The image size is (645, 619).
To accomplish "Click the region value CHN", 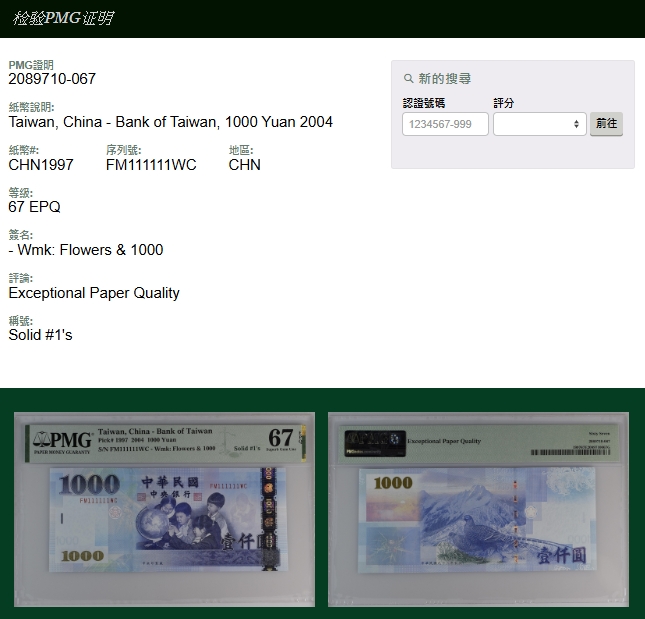I will [244, 165].
